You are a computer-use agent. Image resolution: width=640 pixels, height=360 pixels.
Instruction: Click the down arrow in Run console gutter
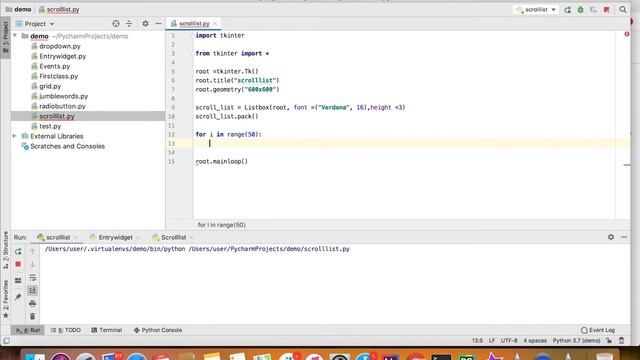pyautogui.click(x=33, y=264)
